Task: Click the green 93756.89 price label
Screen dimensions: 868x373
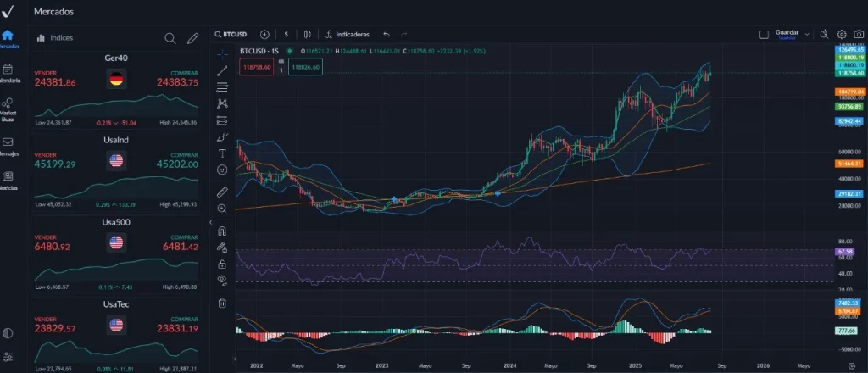Action: click(x=850, y=106)
